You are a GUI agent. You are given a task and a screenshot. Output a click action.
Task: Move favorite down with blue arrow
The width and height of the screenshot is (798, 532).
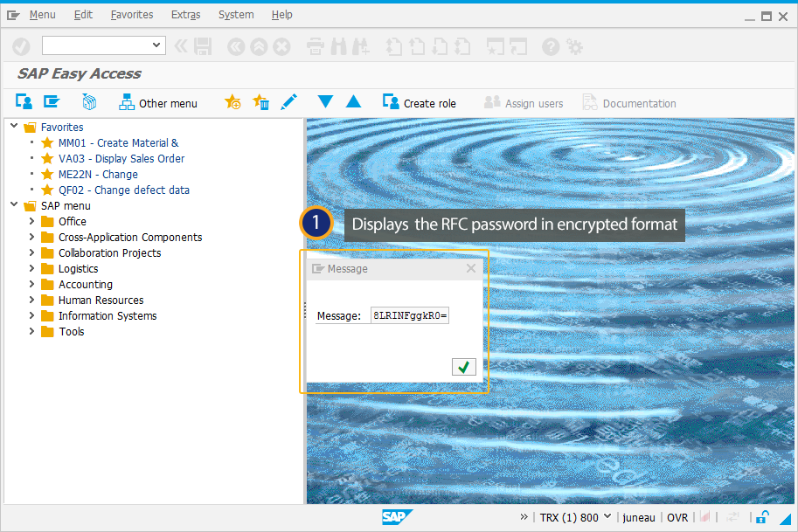[325, 101]
